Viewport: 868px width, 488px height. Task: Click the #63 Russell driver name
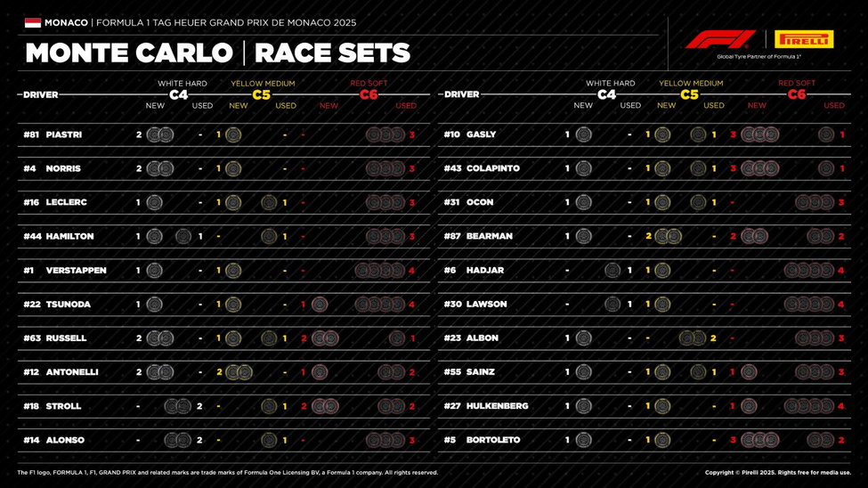click(66, 338)
